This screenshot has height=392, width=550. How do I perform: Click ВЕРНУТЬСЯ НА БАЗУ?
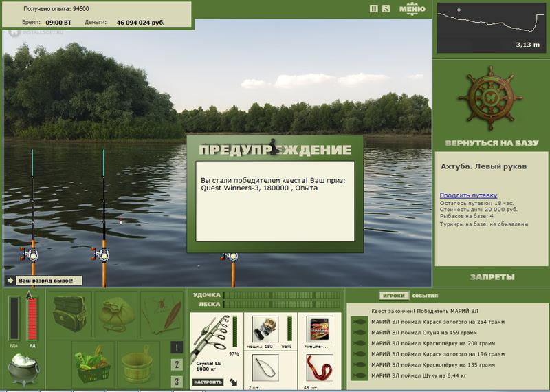coord(492,143)
